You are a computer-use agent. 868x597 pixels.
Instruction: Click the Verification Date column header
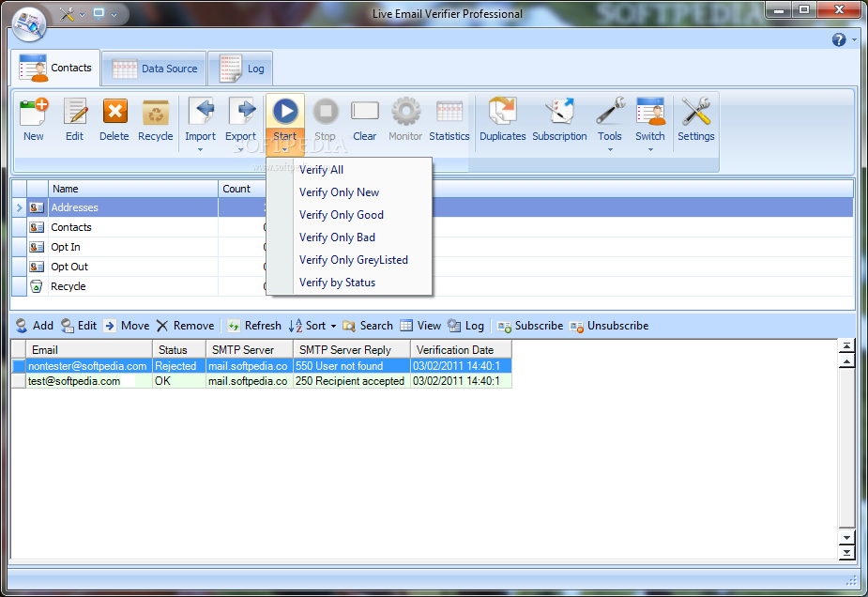(461, 350)
